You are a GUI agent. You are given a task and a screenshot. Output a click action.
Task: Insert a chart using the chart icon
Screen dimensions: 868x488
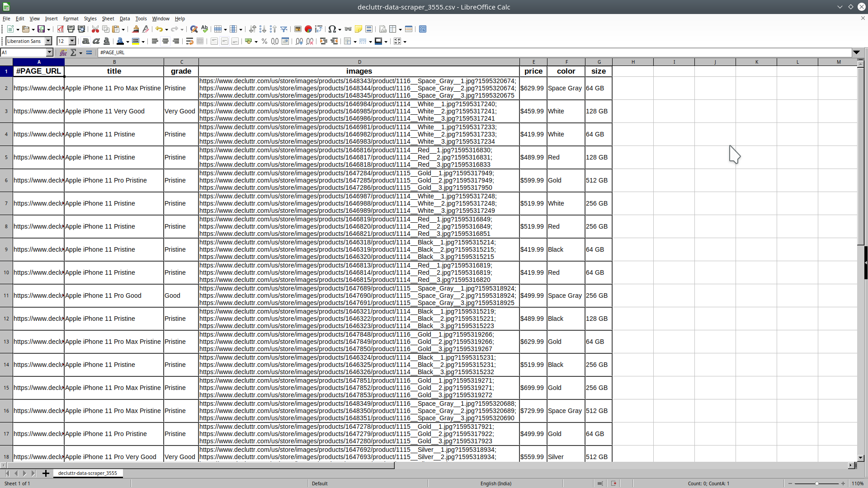pos(308,29)
